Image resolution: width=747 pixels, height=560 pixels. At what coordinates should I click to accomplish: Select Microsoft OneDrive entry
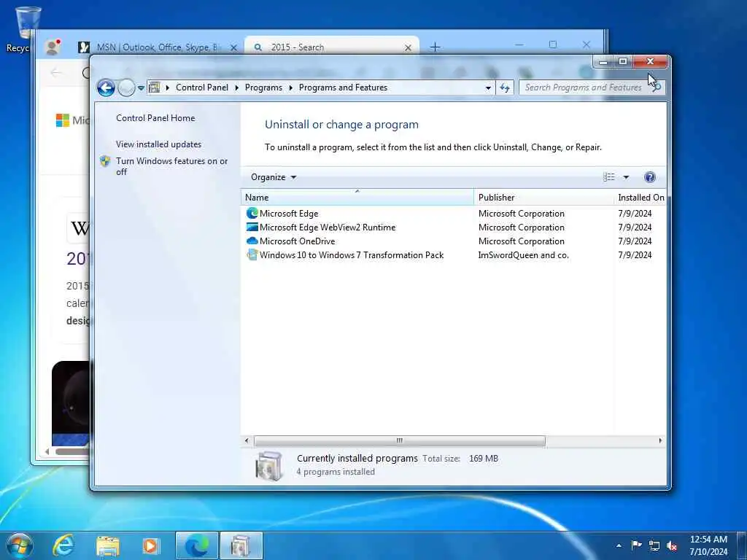pos(298,241)
